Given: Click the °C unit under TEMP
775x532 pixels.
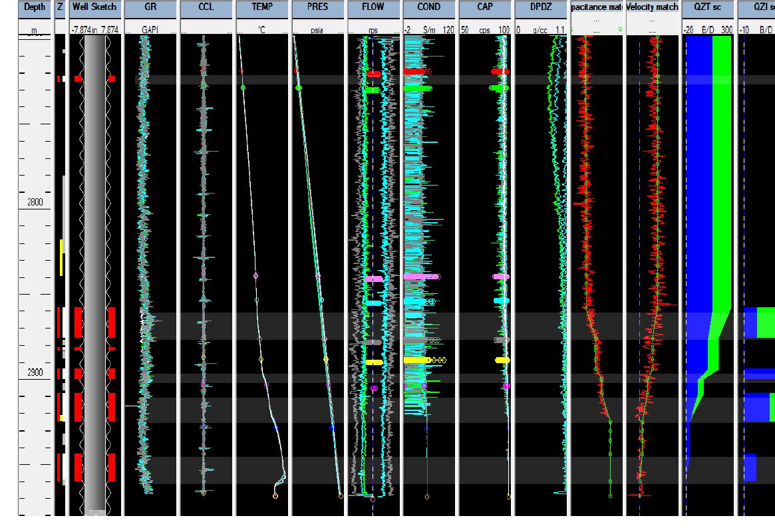Looking at the screenshot, I should click(262, 30).
